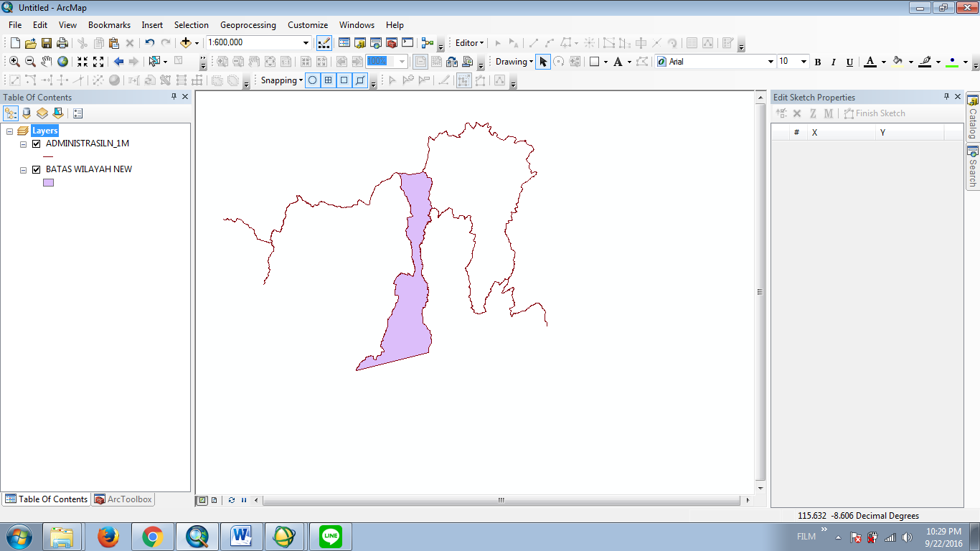Open the Table Of Contents window icon

pos(344,43)
